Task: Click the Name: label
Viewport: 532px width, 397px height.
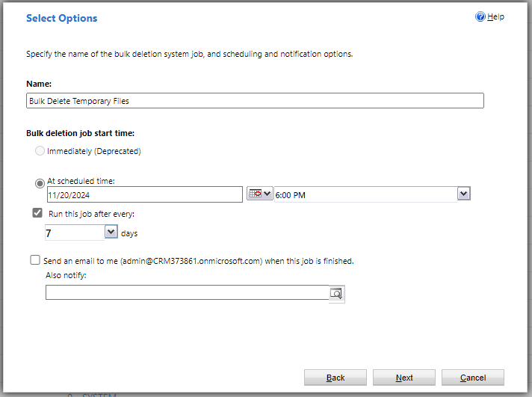Action: pos(39,84)
